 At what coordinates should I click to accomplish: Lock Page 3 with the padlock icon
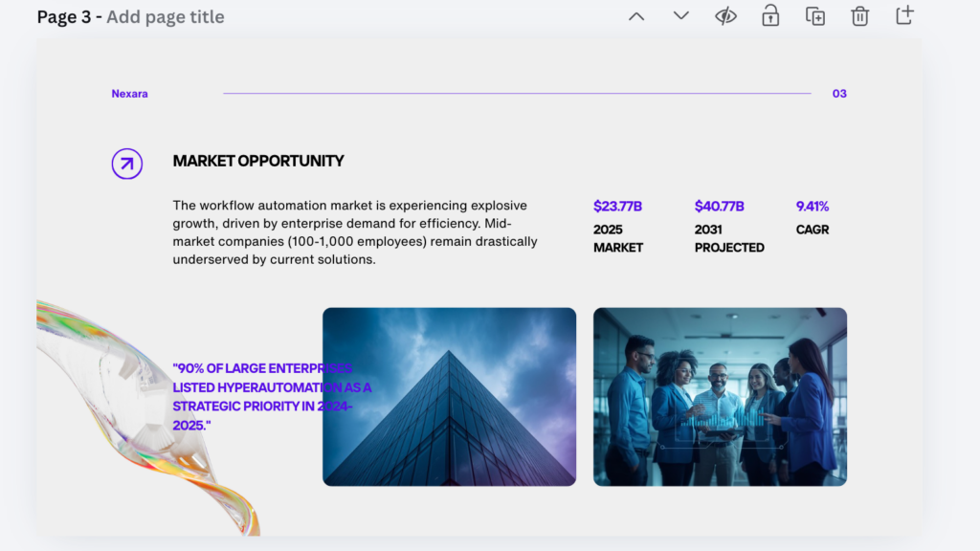tap(770, 15)
